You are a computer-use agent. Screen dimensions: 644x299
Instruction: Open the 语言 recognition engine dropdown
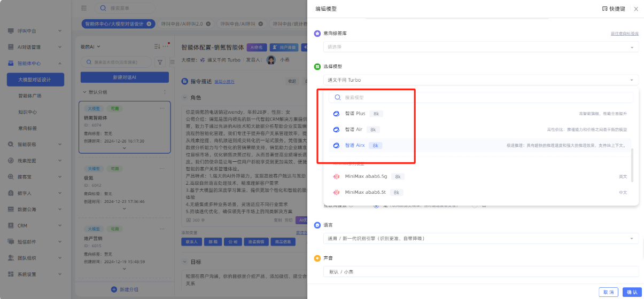coord(480,239)
